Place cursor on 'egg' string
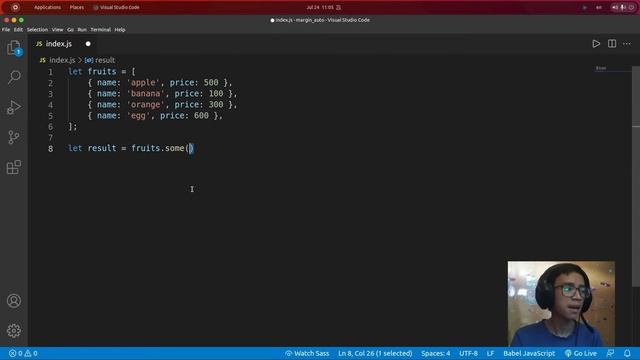 tap(138, 116)
